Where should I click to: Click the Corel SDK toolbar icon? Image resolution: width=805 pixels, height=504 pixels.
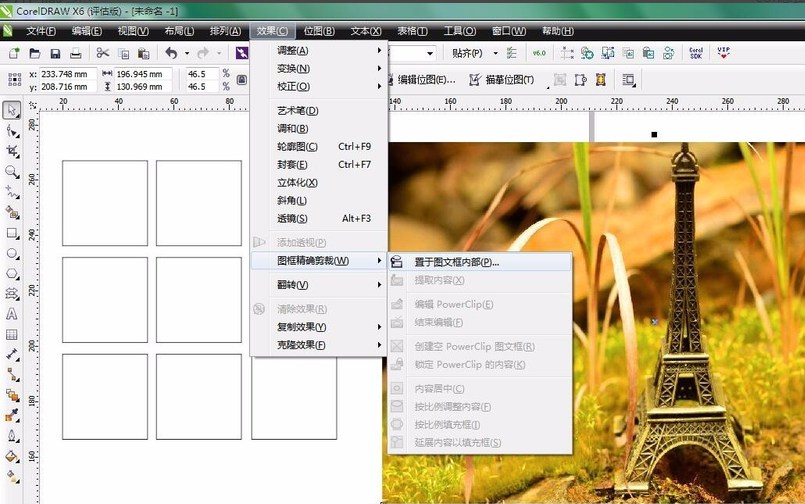click(696, 53)
